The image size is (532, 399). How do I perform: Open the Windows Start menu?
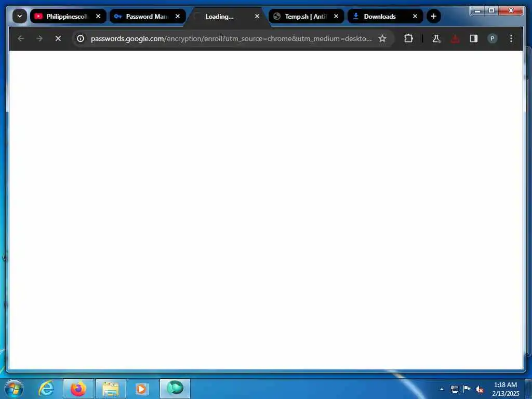[14, 389]
